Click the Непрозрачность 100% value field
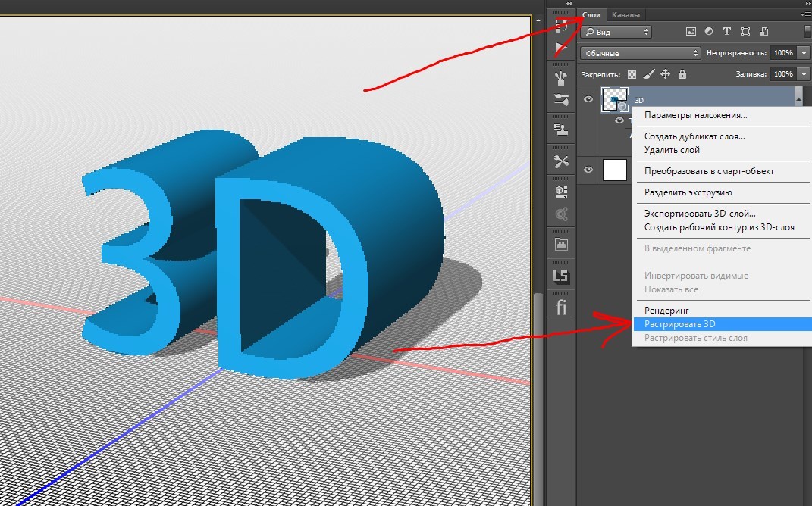The width and height of the screenshot is (812, 506). coord(783,53)
